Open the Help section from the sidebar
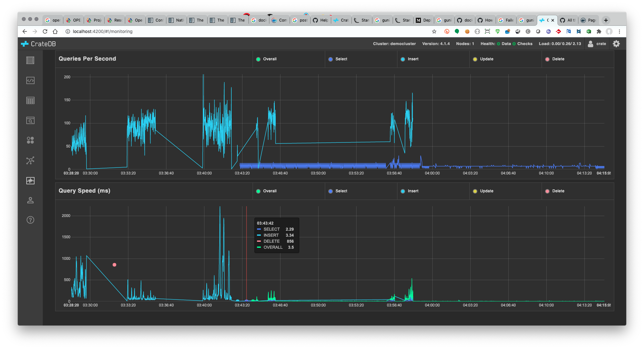The width and height of the screenshot is (644, 349). [30, 220]
